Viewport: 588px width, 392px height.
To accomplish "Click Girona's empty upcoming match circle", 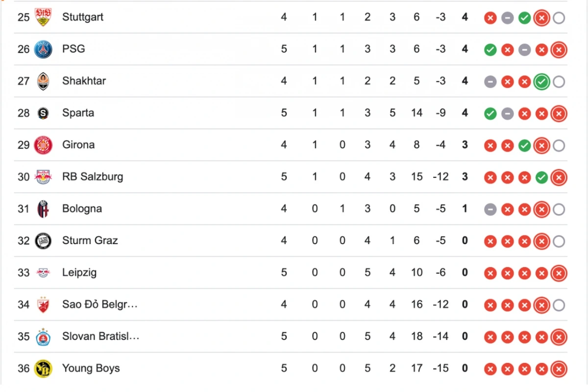I will pyautogui.click(x=559, y=146).
